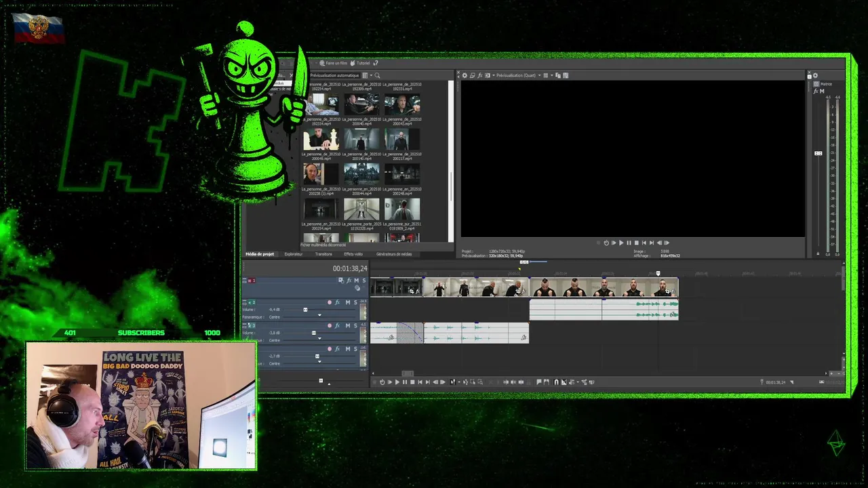Viewport: 868px width, 488px height.
Task: Click timeline Stop button in bottom transport
Action: tap(412, 382)
